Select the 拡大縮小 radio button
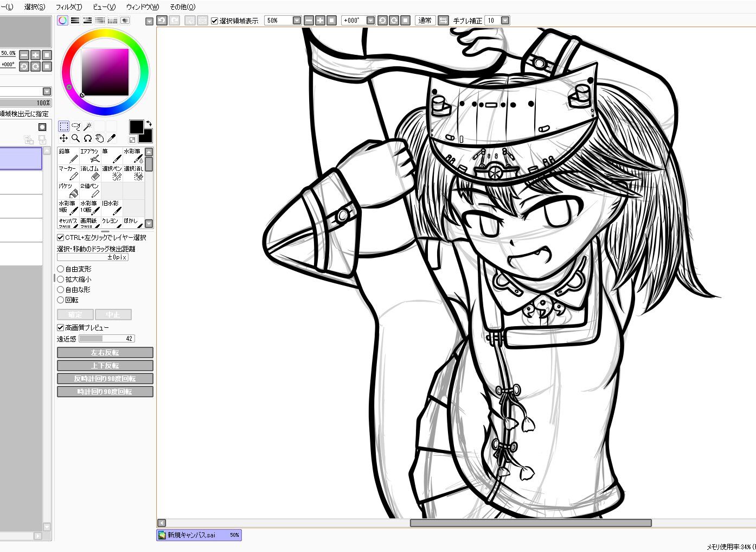This screenshot has height=552, width=756. [61, 279]
